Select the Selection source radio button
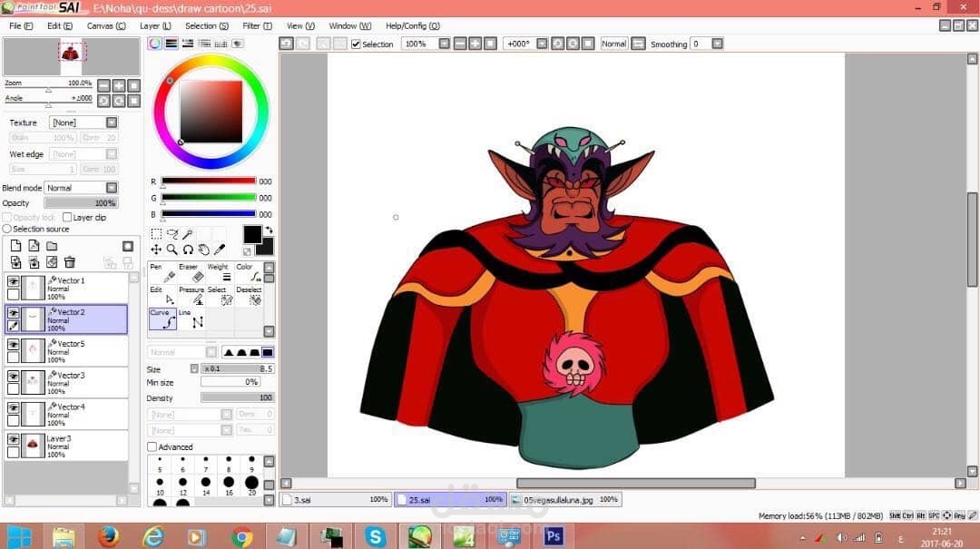The image size is (980, 549). pos(7,229)
